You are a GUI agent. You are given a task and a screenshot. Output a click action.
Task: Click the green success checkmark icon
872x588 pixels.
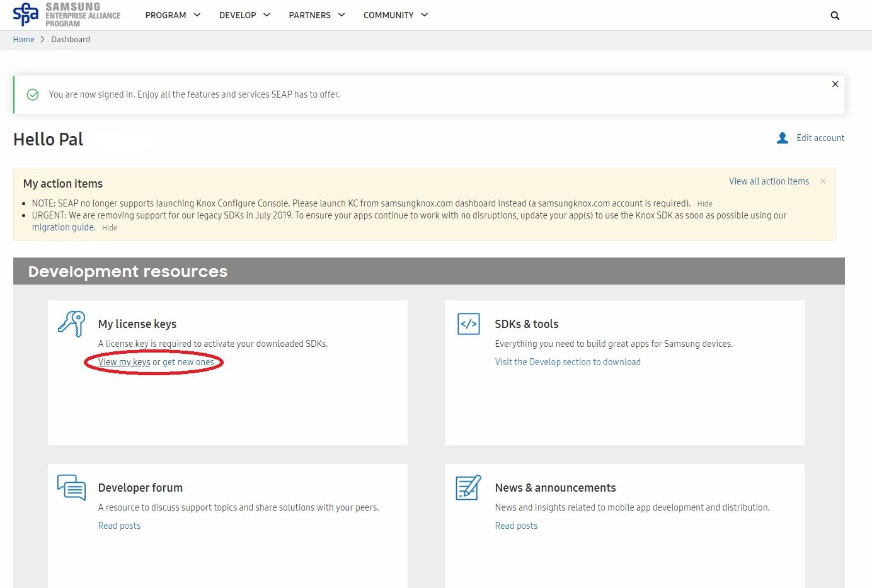[33, 94]
